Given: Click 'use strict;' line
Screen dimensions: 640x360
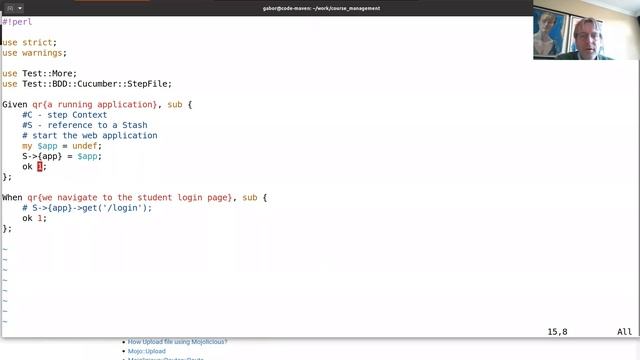Looking at the screenshot, I should click(x=30, y=42).
